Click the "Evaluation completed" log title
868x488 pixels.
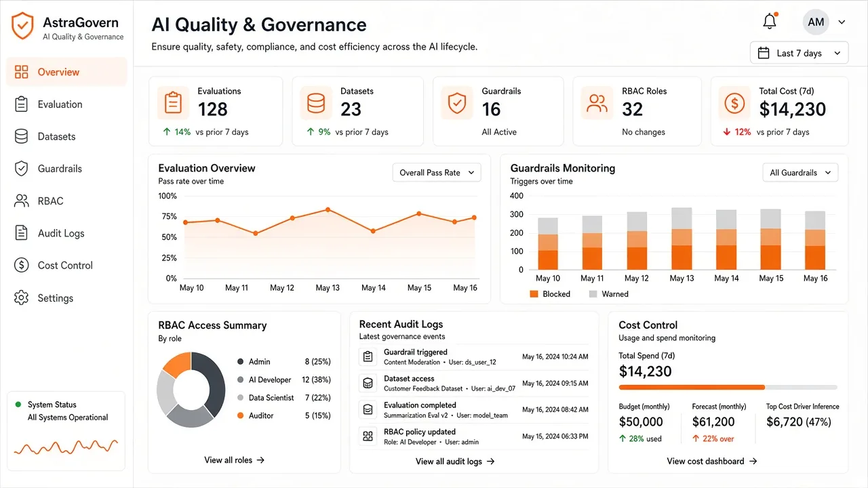pyautogui.click(x=420, y=405)
